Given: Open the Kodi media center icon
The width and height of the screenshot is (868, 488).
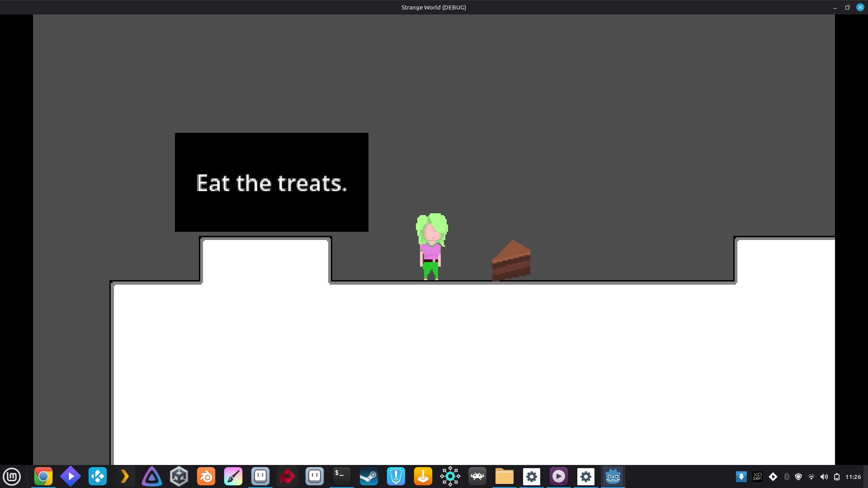Looking at the screenshot, I should (98, 476).
